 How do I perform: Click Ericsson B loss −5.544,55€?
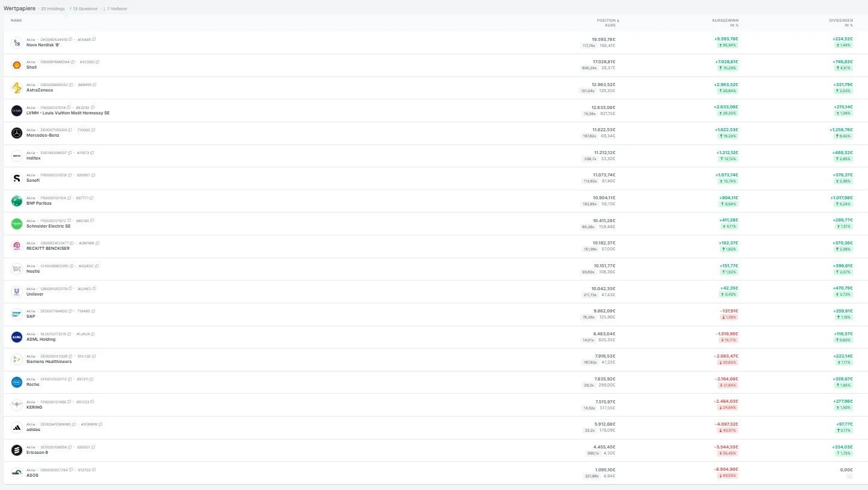pos(725,447)
